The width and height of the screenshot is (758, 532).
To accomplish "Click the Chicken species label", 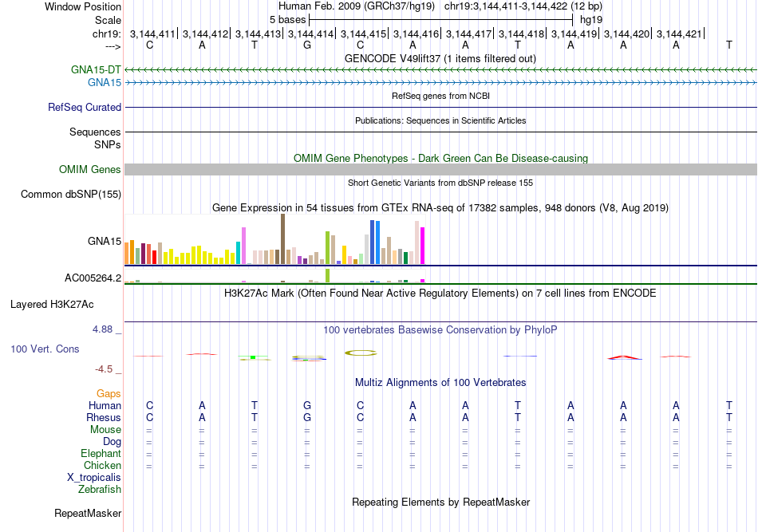I will click(x=102, y=466).
